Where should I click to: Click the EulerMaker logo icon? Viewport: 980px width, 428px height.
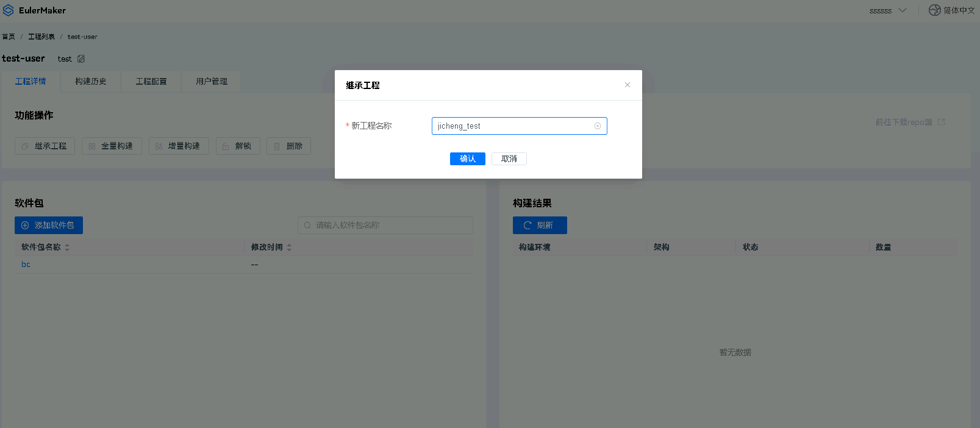[x=9, y=10]
